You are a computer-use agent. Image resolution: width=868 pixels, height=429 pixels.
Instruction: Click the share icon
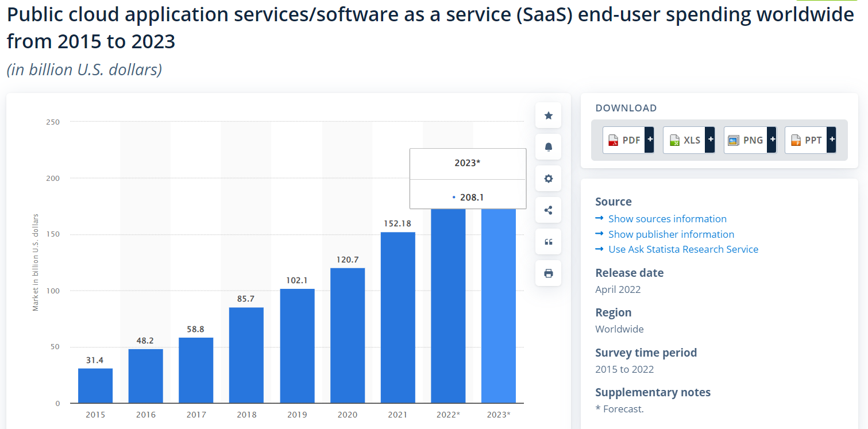coord(548,210)
